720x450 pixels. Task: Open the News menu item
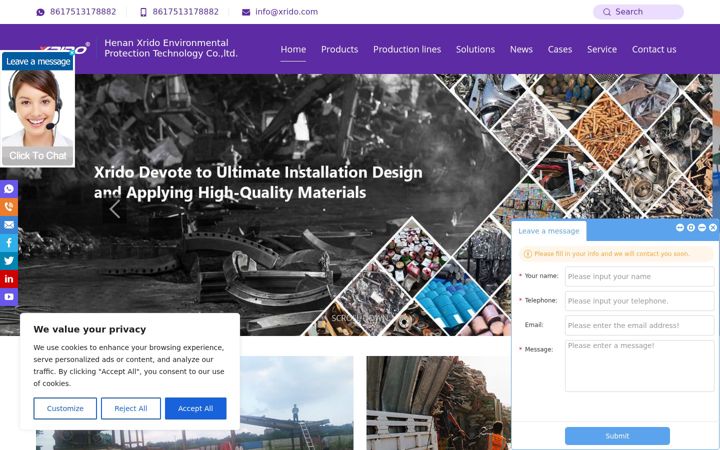[x=521, y=49]
